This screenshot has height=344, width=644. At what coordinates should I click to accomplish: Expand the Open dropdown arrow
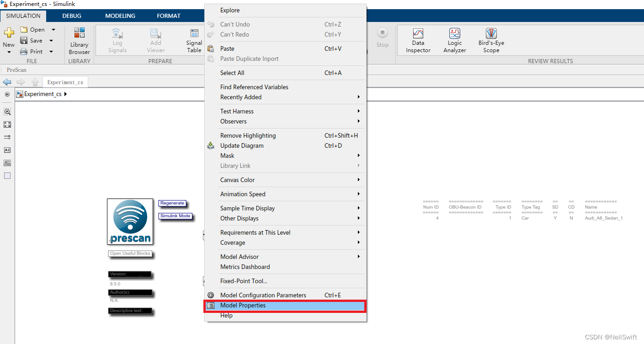pos(53,30)
